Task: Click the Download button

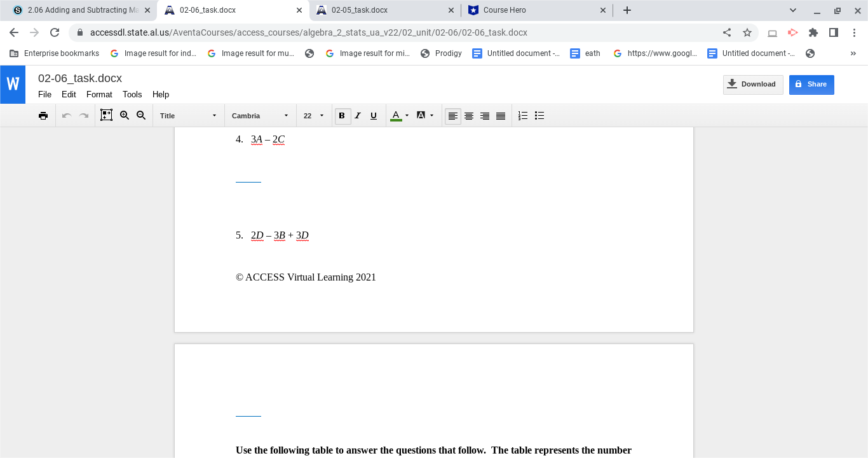Action: point(752,84)
